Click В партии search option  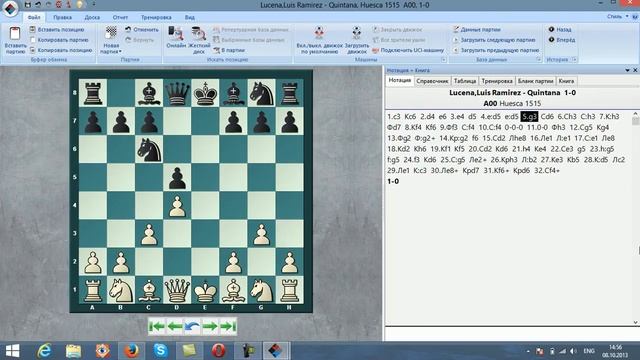(x=229, y=50)
